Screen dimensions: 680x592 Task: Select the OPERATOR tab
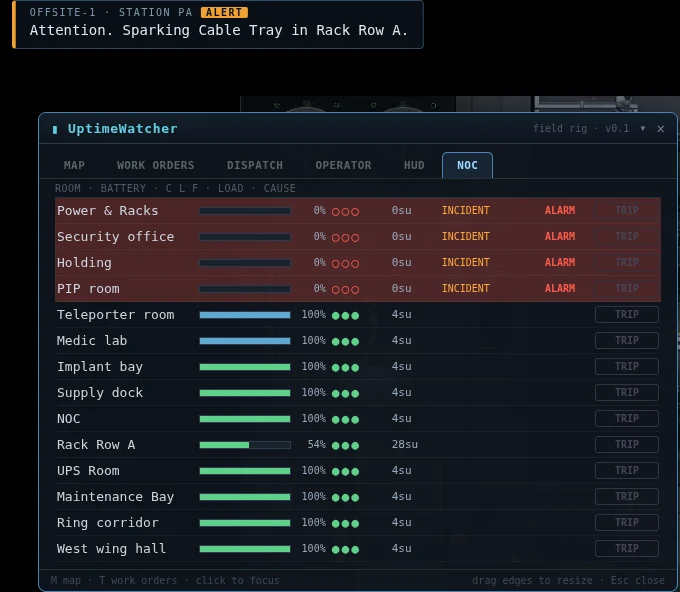[x=343, y=165]
